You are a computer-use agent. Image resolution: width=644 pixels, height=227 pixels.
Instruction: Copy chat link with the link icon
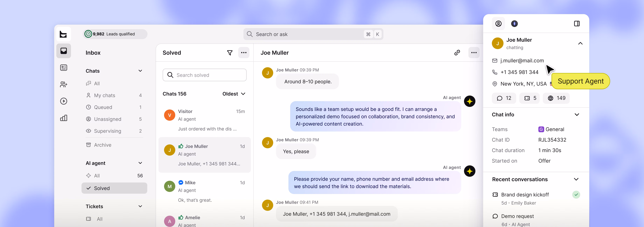click(x=457, y=53)
